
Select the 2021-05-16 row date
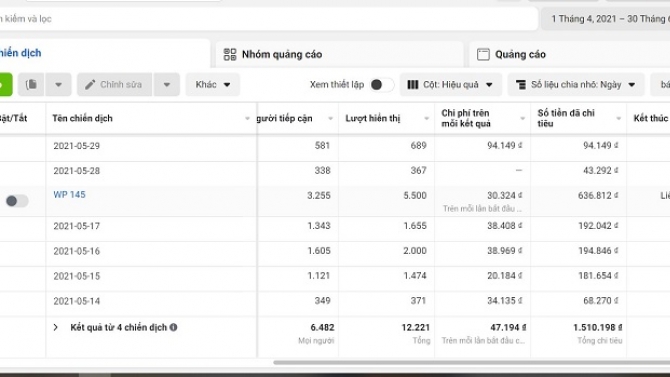click(x=76, y=251)
